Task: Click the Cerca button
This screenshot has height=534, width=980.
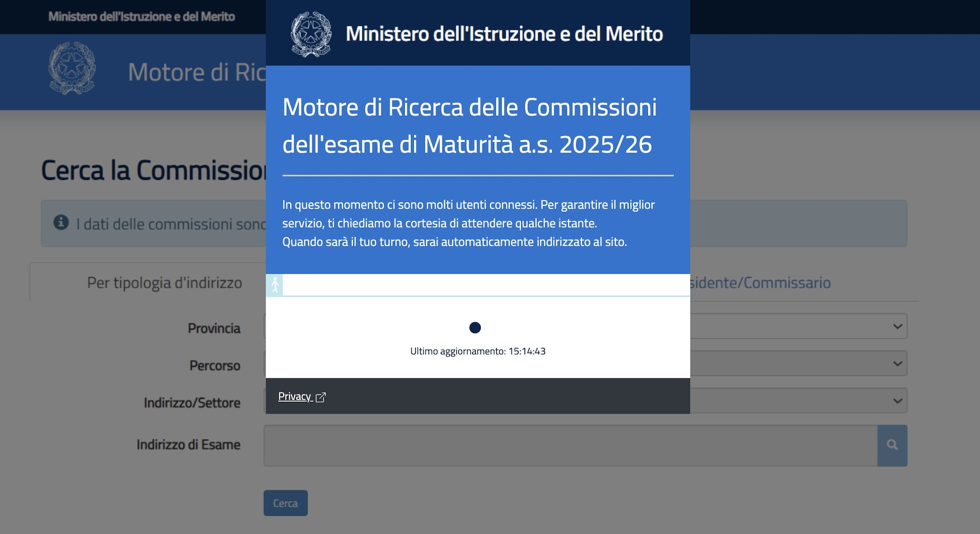Action: tap(285, 503)
